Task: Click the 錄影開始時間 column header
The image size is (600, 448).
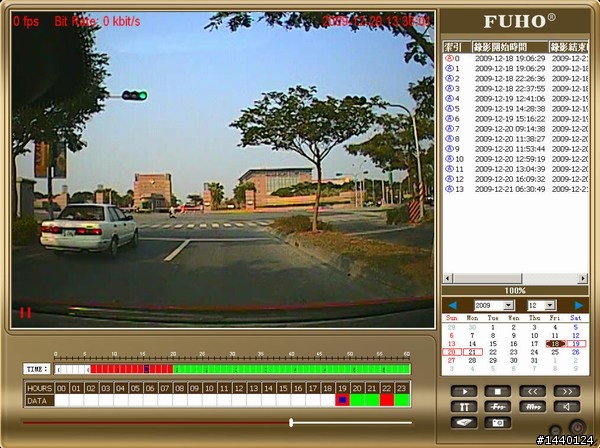Action: [x=510, y=47]
